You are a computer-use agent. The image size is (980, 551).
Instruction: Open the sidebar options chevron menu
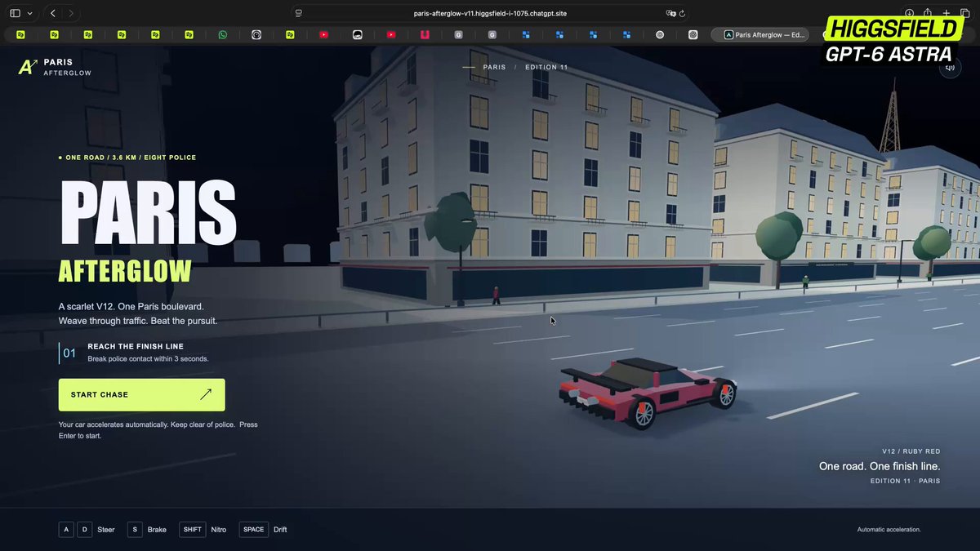point(30,13)
